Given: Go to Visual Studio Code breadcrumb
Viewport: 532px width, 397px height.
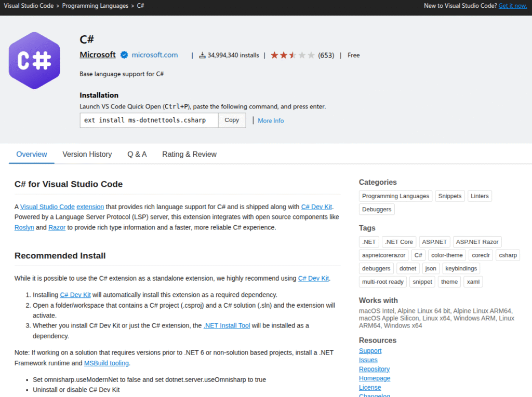Looking at the screenshot, I should 29,6.
